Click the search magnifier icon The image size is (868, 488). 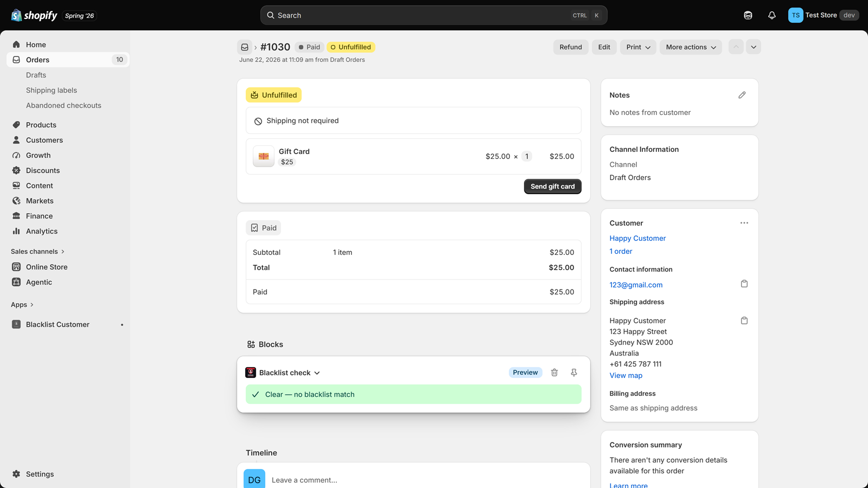point(271,15)
